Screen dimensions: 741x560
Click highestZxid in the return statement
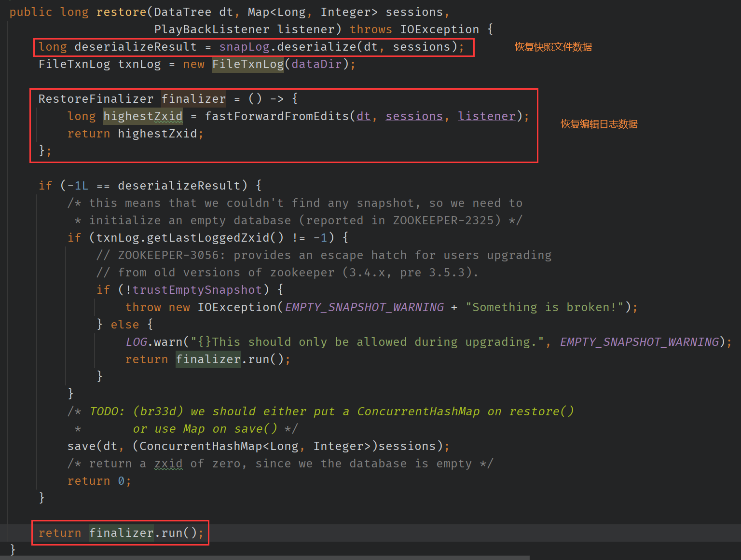157,134
